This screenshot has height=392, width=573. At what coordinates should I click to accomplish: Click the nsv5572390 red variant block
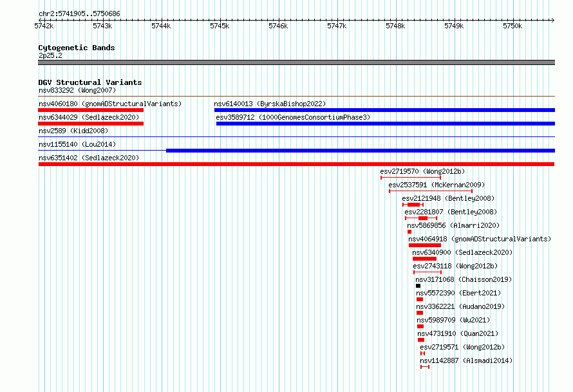click(x=420, y=299)
